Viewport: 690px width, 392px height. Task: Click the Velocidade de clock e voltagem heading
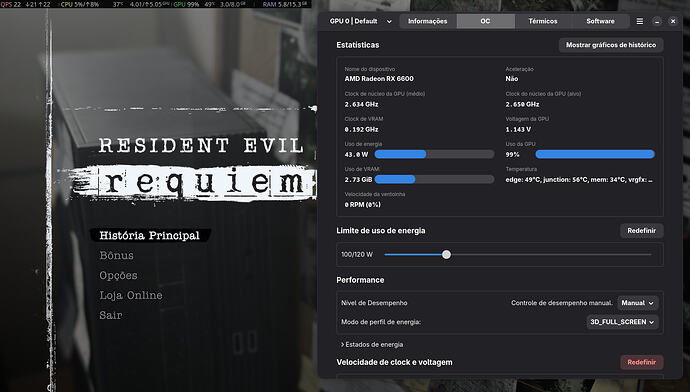tap(394, 362)
